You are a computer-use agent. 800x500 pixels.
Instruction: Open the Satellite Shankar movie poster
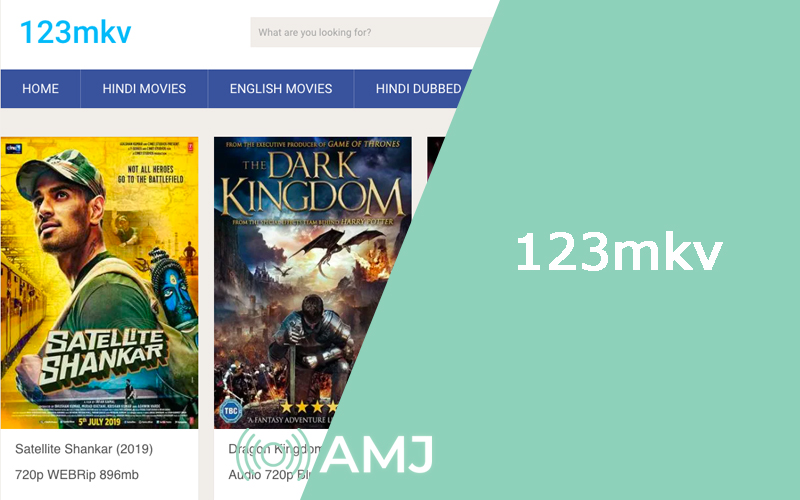(x=99, y=282)
